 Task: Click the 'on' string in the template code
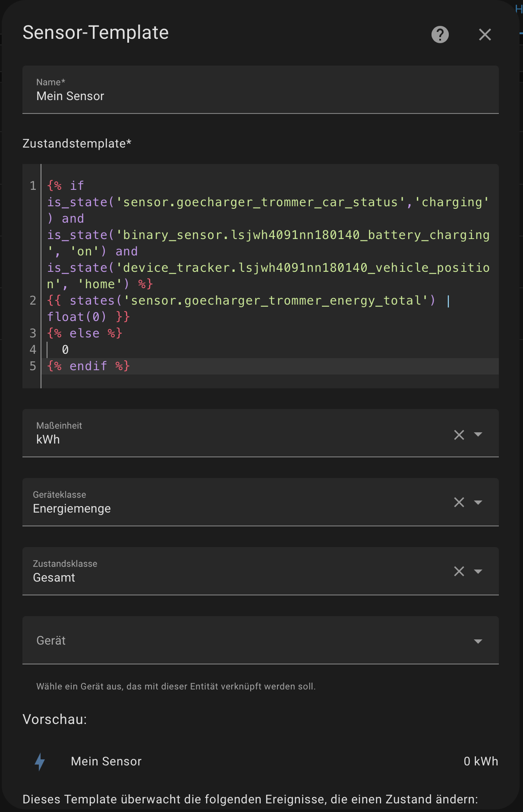85,252
